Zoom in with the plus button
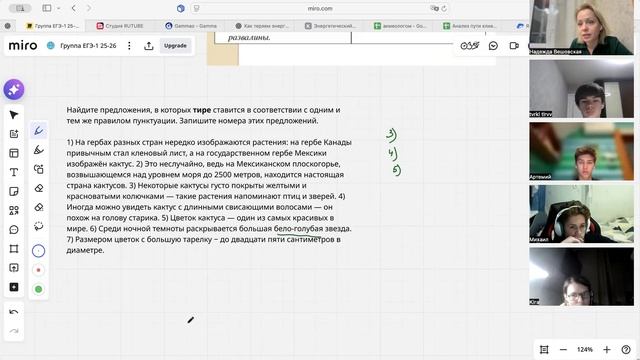Viewport: 640px width, 360px height. 607,349
